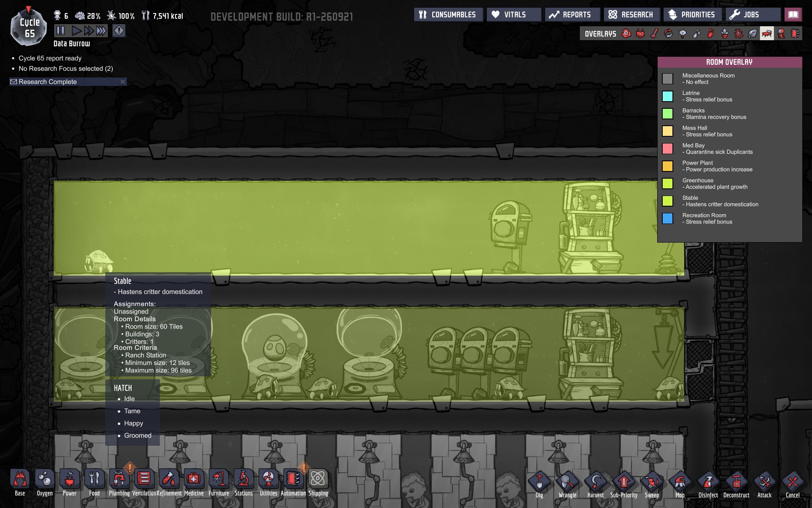The image size is (812, 508).
Task: Open the Priorities screen
Action: pyautogui.click(x=692, y=15)
